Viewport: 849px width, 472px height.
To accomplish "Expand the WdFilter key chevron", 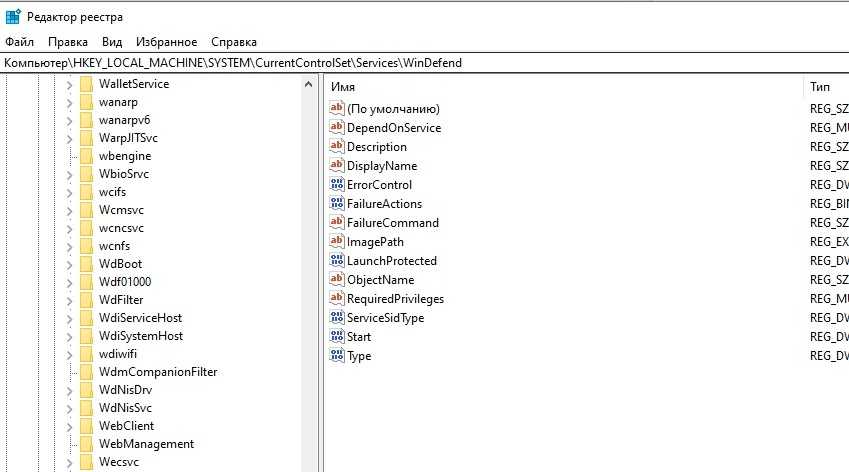I will 69,300.
